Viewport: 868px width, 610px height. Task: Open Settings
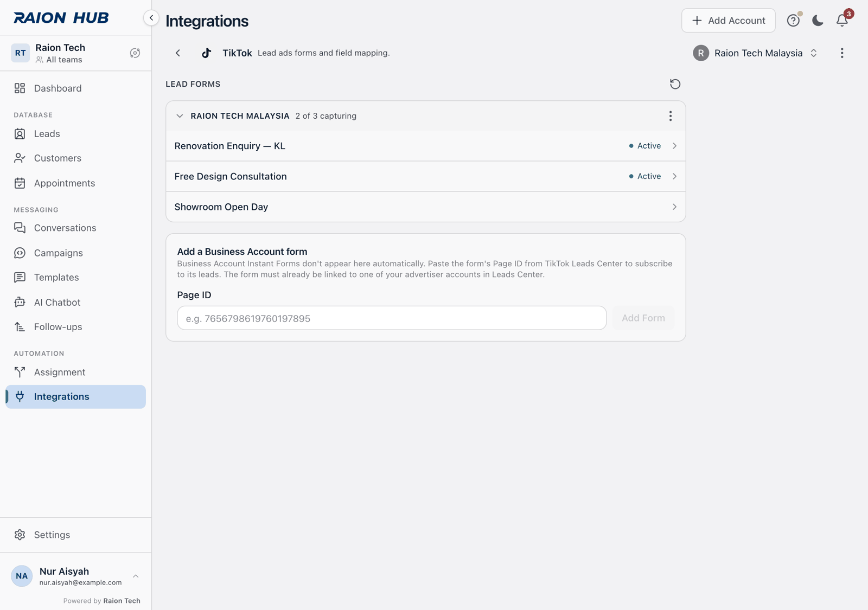(x=75, y=535)
